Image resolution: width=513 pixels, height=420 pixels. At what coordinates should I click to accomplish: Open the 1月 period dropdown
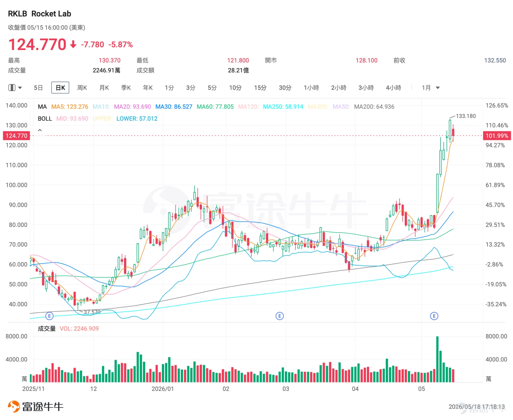click(431, 88)
